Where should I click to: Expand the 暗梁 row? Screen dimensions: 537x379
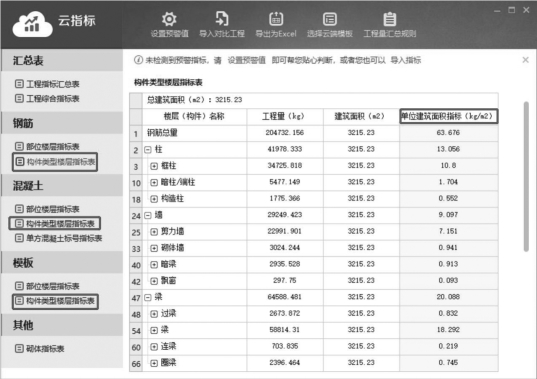(x=154, y=264)
